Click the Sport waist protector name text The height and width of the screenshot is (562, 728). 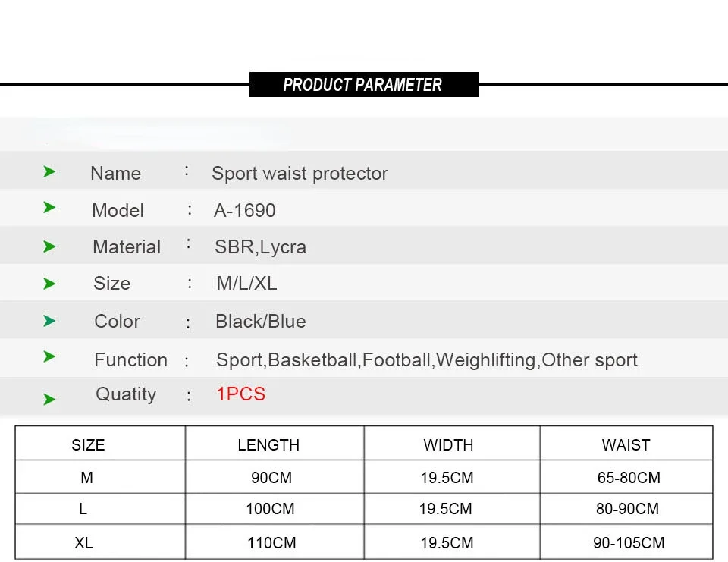pos(300,173)
